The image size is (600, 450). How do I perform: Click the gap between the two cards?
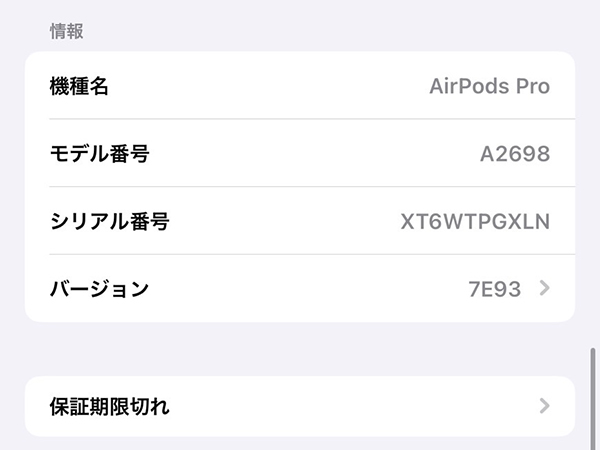300,349
